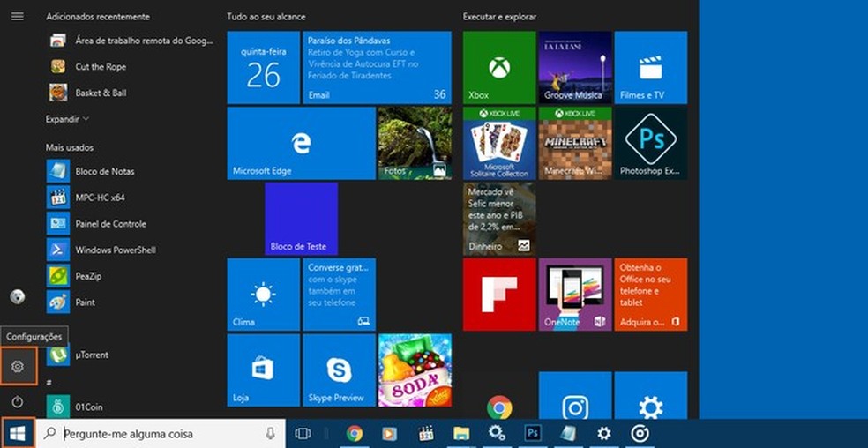Open Chrome from the taskbar
The image size is (868, 448).
[x=355, y=433]
